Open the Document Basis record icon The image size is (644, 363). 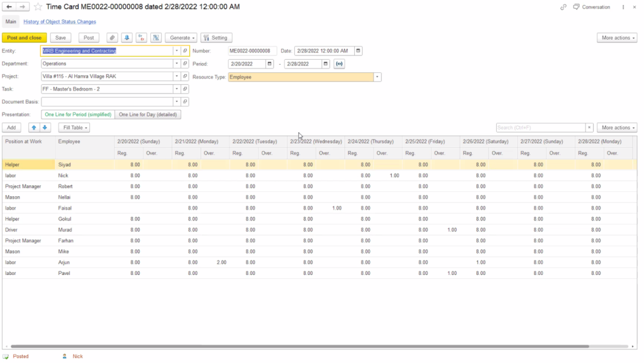(x=186, y=102)
